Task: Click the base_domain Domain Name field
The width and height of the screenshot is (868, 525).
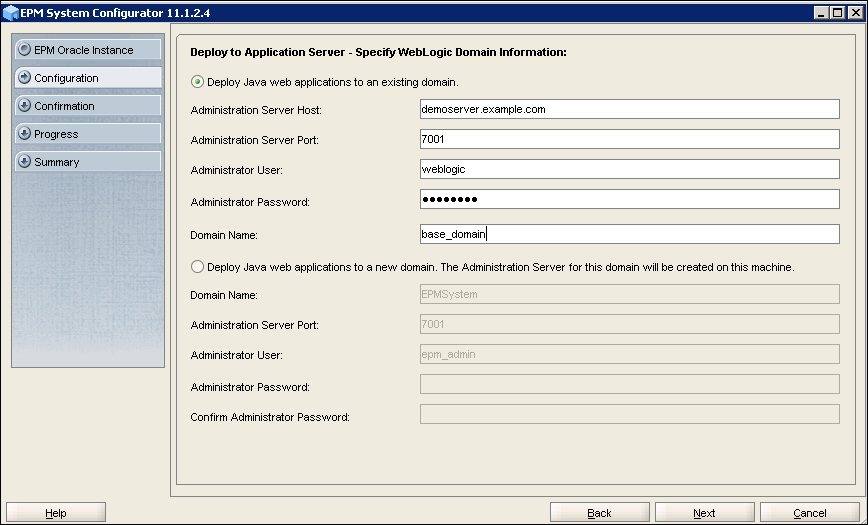Action: click(629, 235)
